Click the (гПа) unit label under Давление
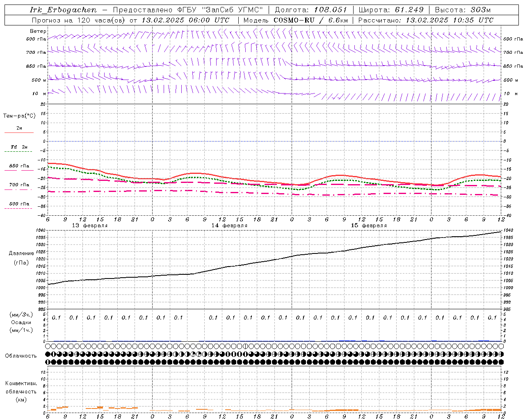Screen dimensions: 525x420 point(21,262)
